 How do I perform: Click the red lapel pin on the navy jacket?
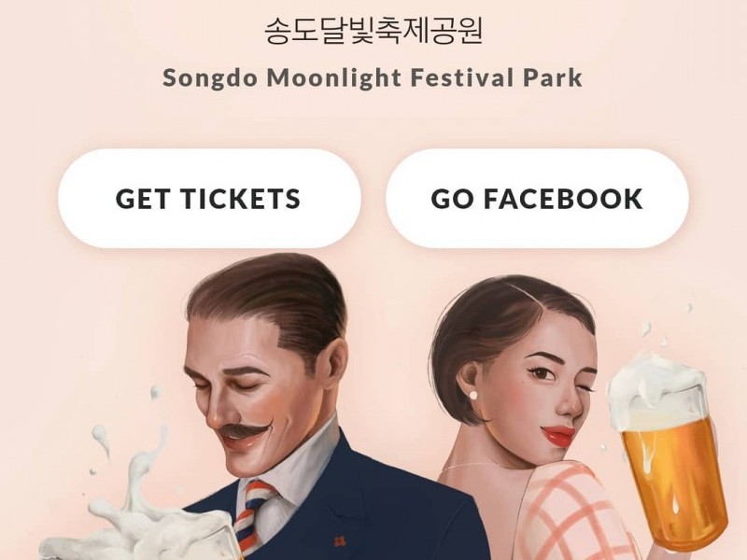[340, 542]
